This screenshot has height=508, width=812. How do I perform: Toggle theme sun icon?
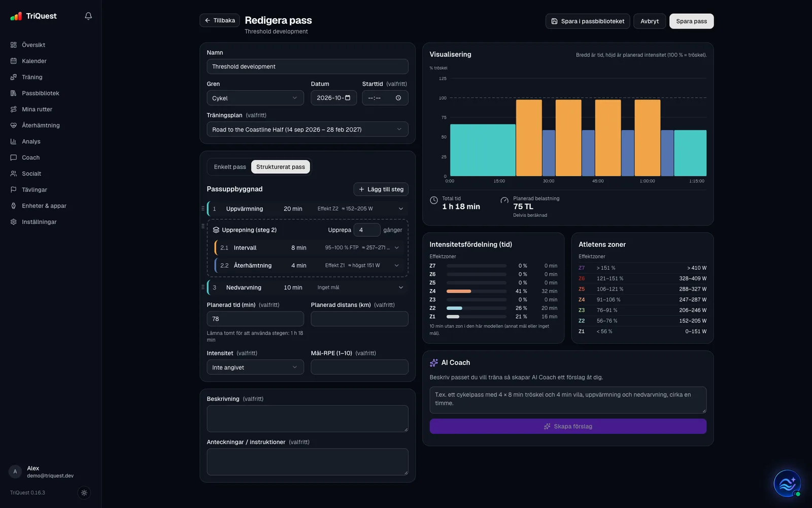(84, 493)
